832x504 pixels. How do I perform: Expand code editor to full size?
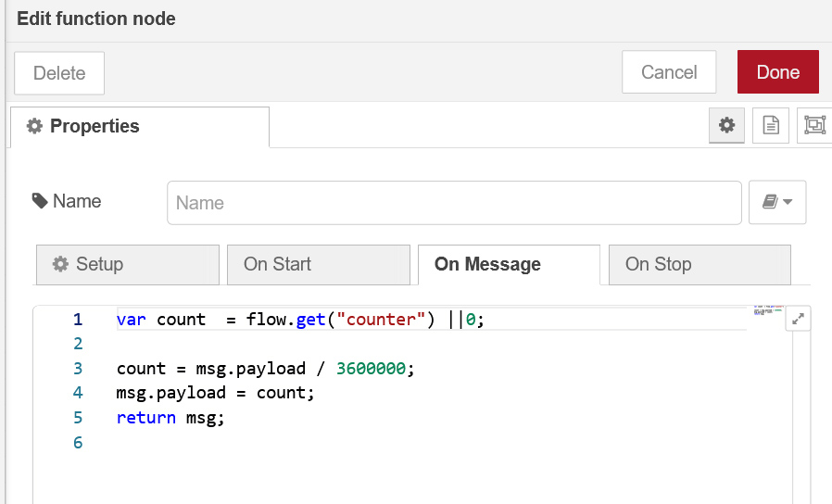[798, 319]
